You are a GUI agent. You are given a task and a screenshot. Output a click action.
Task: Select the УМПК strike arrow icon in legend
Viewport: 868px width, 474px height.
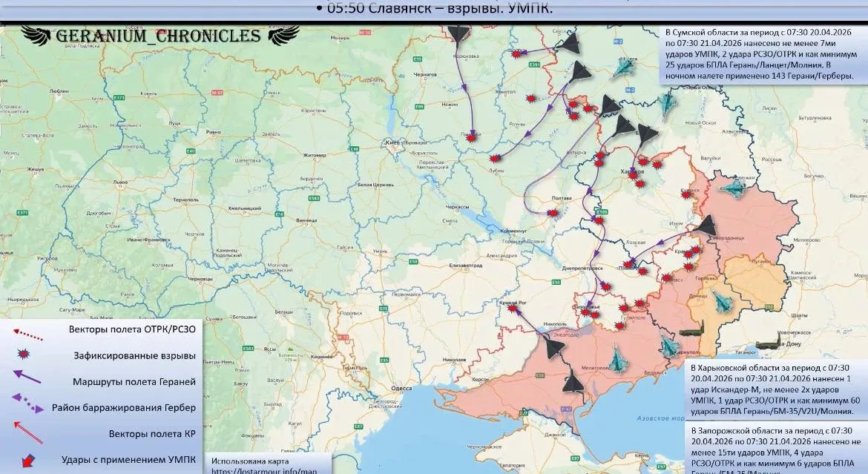27,459
